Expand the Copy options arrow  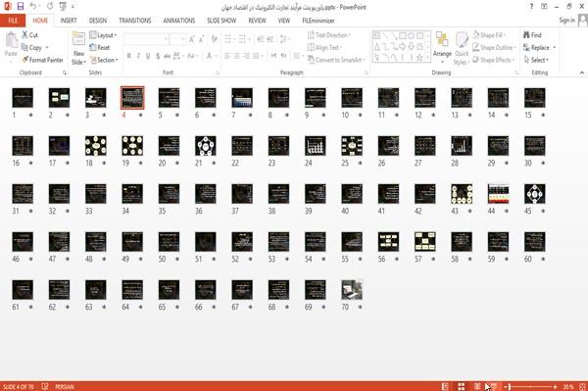pyautogui.click(x=47, y=48)
